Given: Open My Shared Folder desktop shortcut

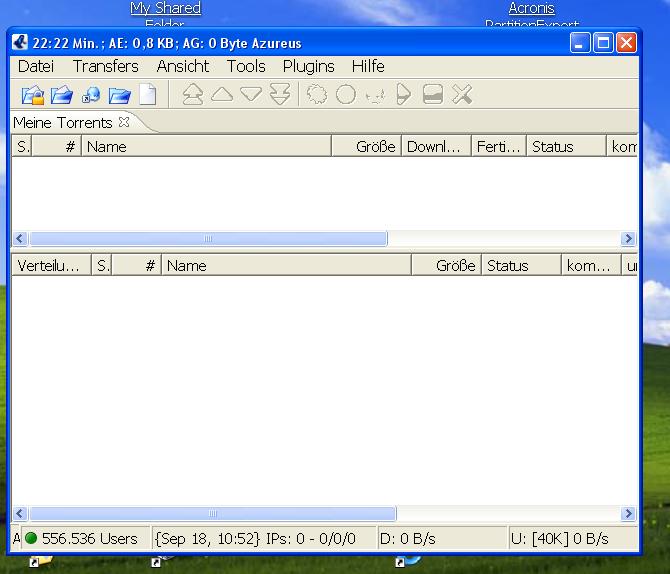Looking at the screenshot, I should pos(165,13).
